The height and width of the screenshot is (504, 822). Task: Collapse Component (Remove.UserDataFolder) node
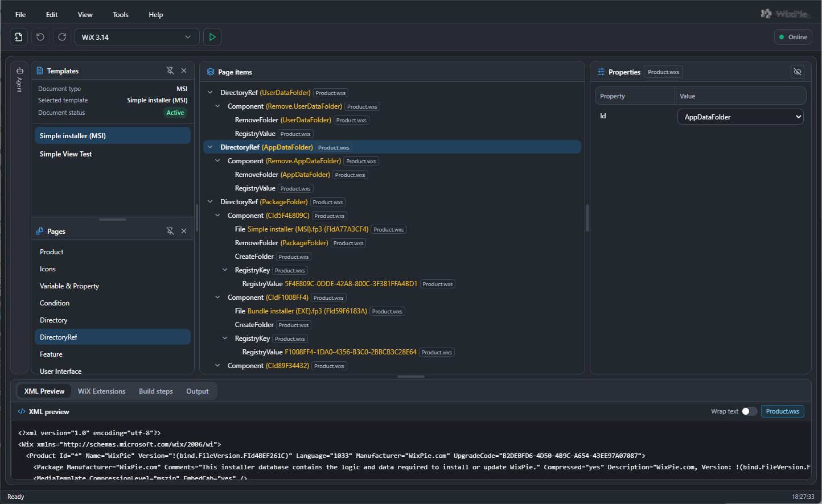pos(217,106)
